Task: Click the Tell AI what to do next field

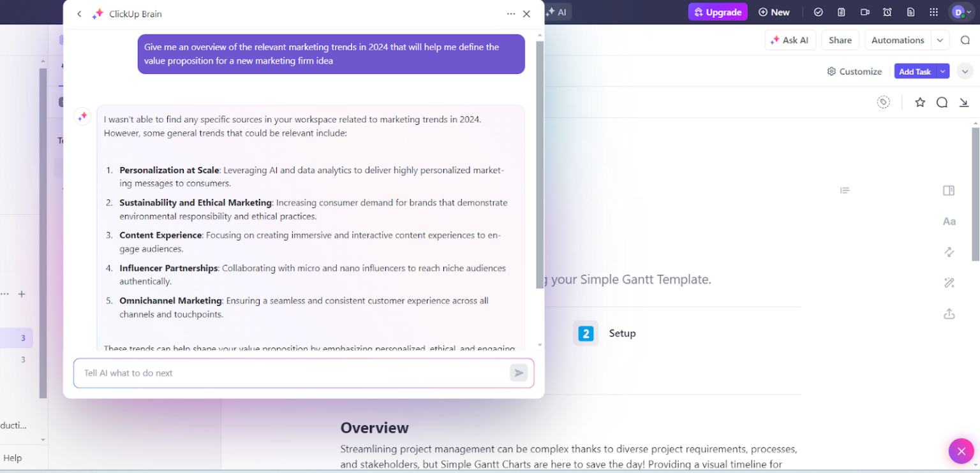Action: click(x=255, y=373)
